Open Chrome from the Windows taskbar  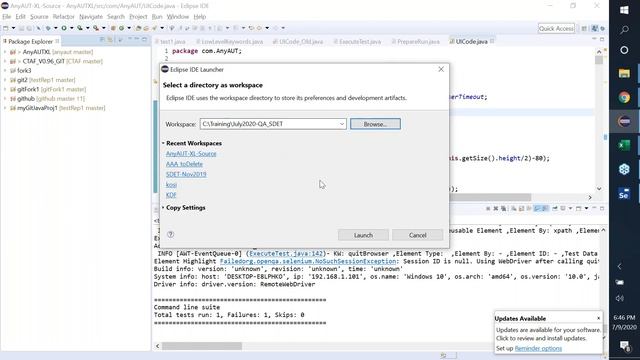(x=624, y=98)
